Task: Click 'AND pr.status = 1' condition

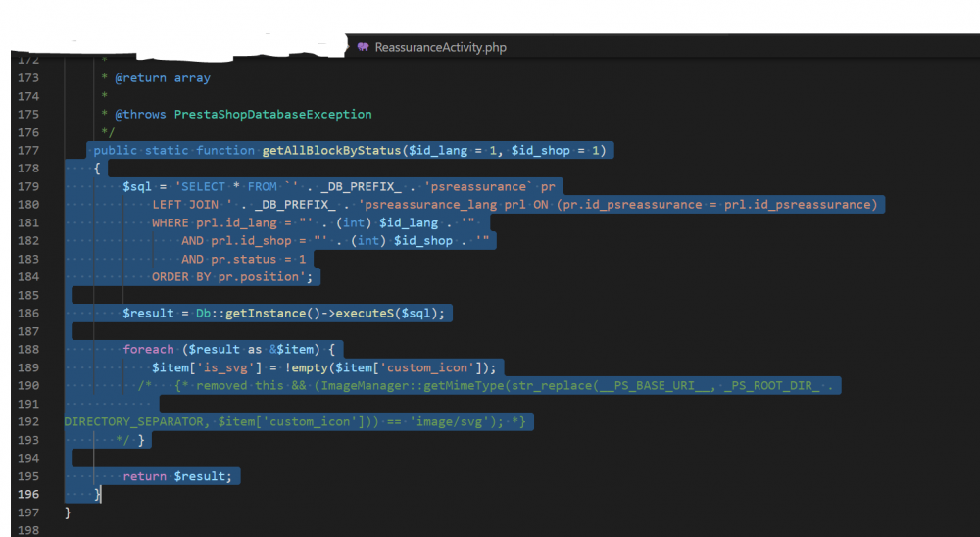Action: coord(244,259)
